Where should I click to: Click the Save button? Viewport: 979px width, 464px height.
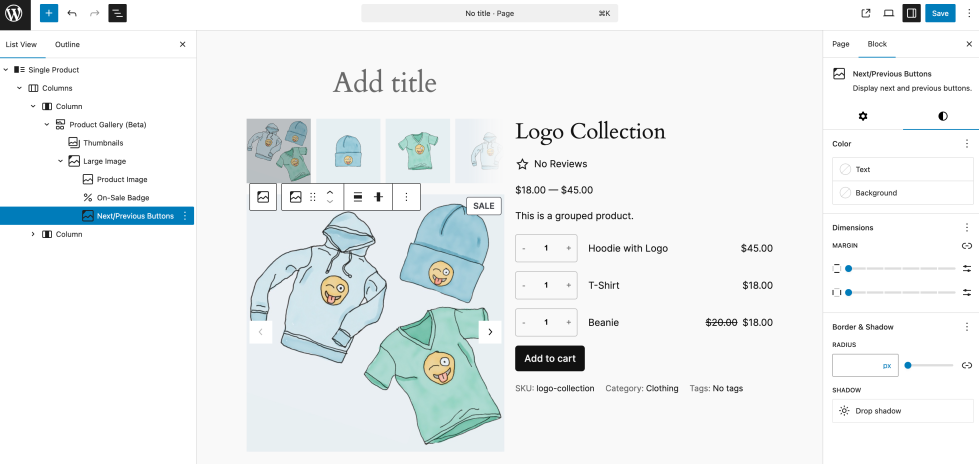tap(939, 13)
